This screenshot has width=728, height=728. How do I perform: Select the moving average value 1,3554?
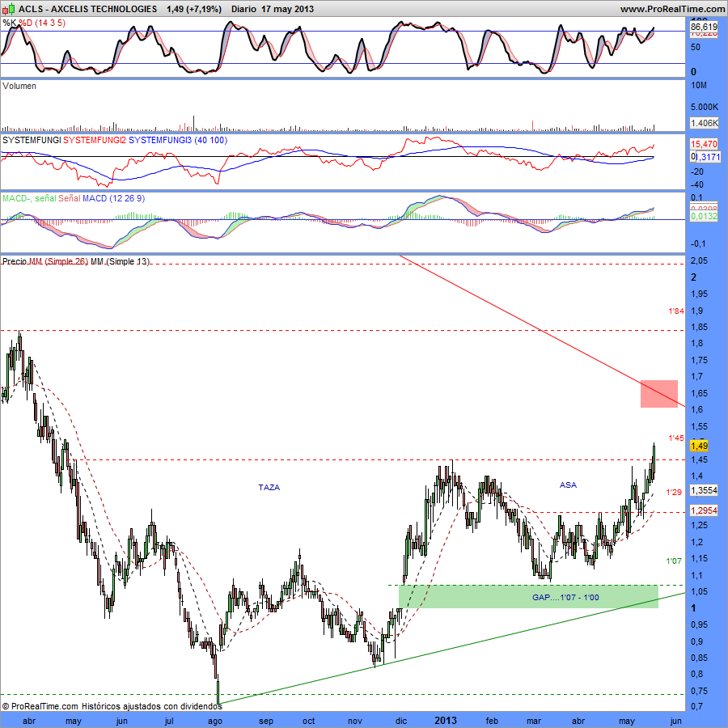(x=704, y=490)
